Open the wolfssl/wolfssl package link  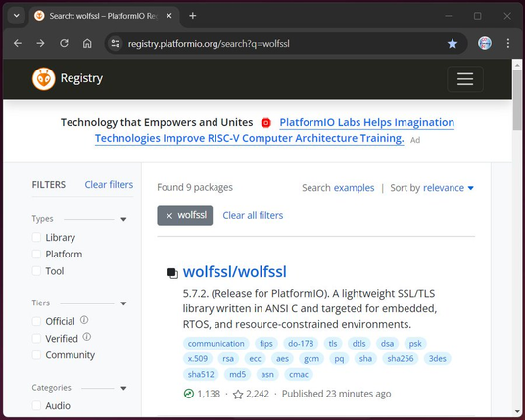[x=235, y=272]
